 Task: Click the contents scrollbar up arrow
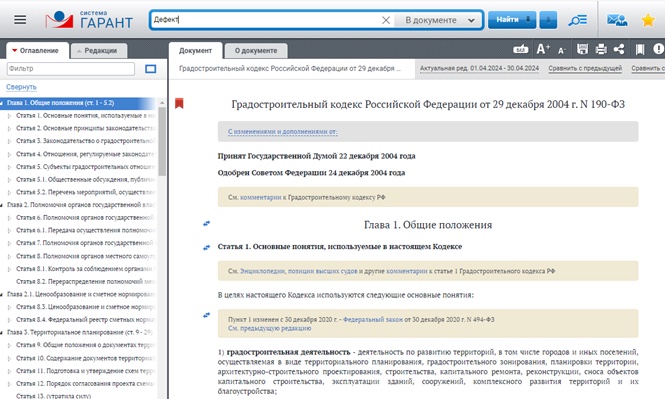pyautogui.click(x=162, y=103)
